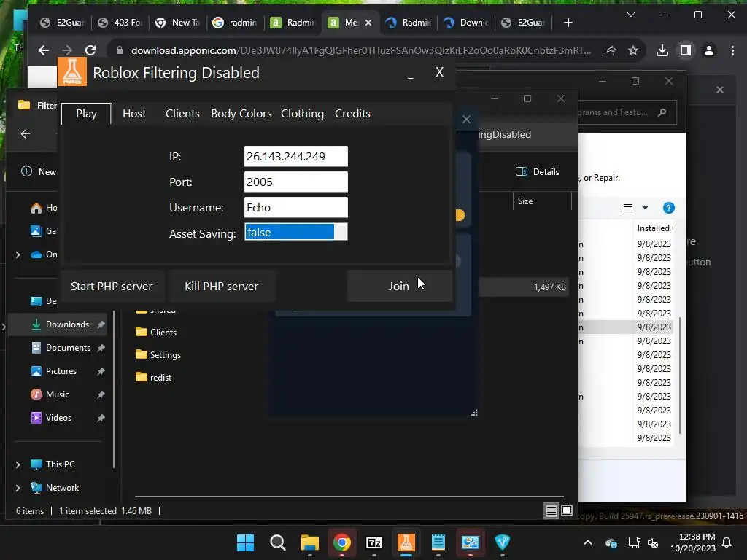Click the Username input field
This screenshot has width=747, height=560.
coord(296,208)
